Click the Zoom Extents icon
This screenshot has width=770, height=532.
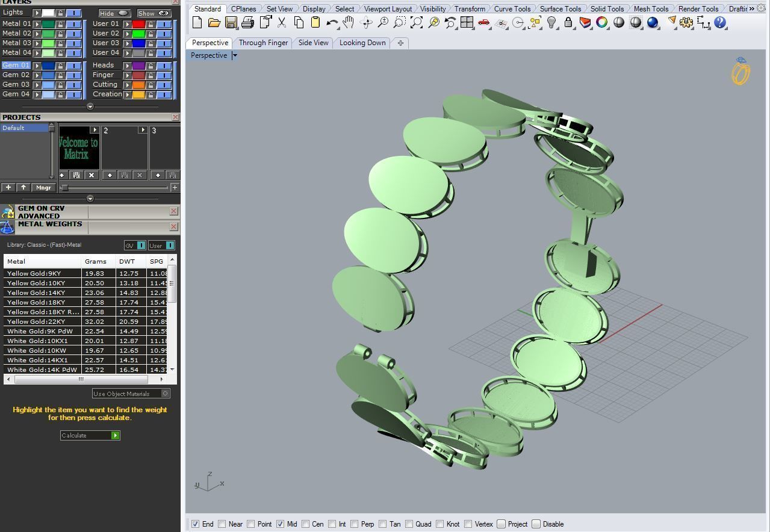(416, 23)
